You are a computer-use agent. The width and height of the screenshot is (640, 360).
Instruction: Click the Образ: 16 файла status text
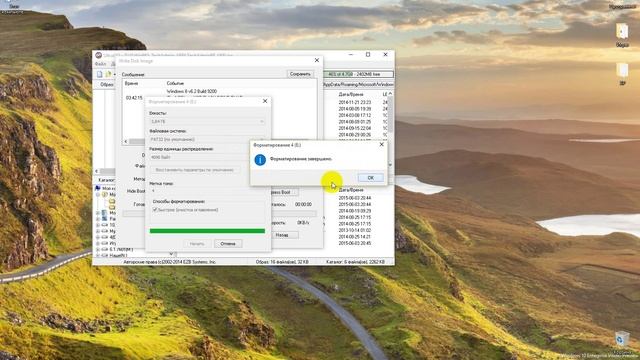[x=282, y=262]
